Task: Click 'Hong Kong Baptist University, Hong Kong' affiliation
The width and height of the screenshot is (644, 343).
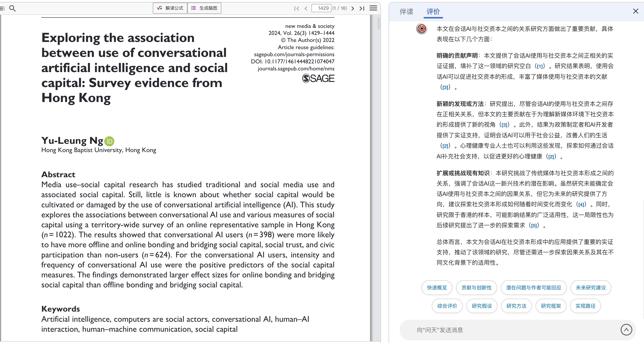Action: pyautogui.click(x=99, y=150)
